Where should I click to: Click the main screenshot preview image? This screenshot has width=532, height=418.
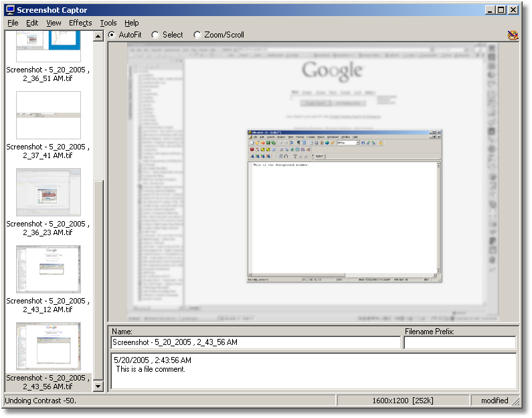coord(313,182)
